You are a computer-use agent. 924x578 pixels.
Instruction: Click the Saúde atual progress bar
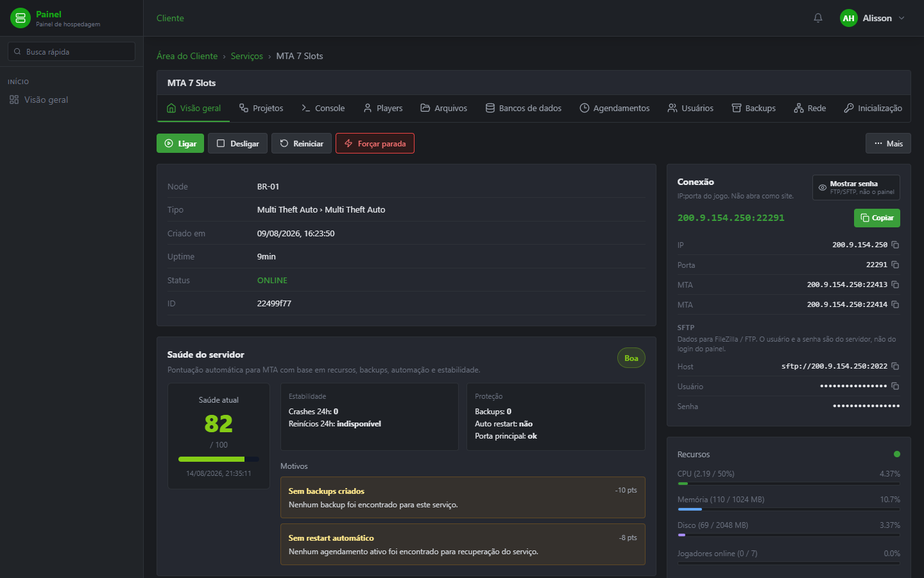point(219,459)
